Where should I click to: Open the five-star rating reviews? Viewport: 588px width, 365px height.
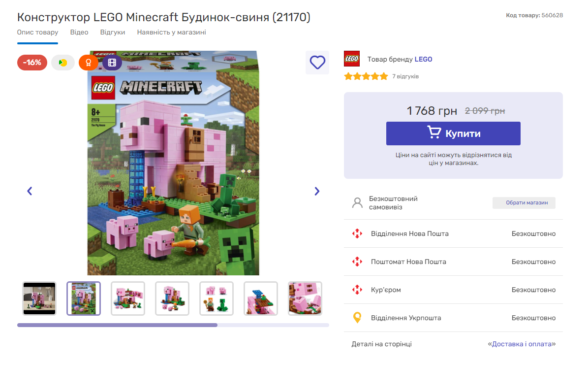(x=366, y=76)
